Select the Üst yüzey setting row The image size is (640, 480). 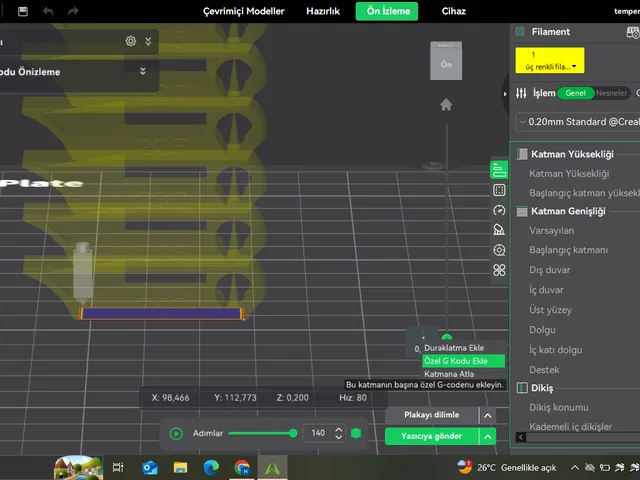pos(550,310)
